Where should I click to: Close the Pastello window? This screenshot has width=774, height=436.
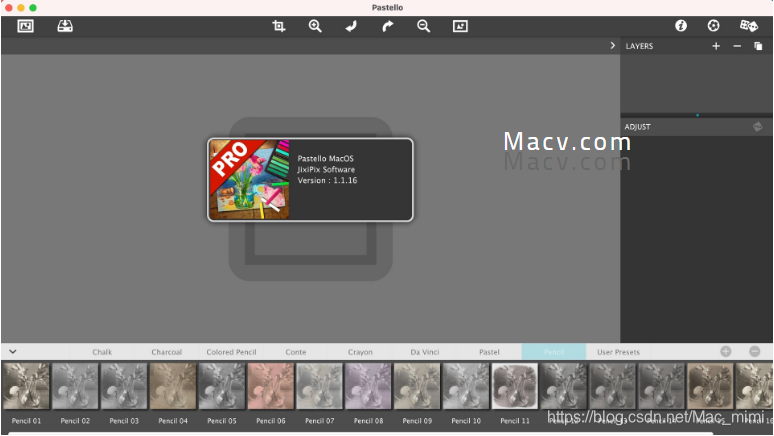(9, 7)
